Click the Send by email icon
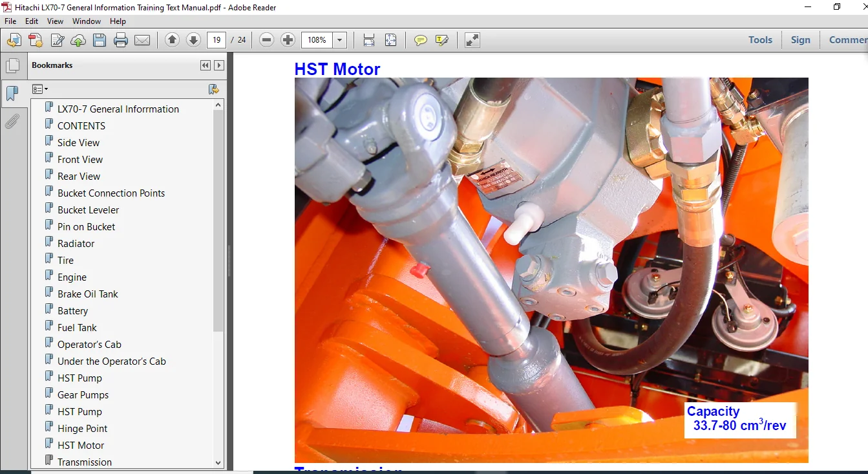 point(142,40)
